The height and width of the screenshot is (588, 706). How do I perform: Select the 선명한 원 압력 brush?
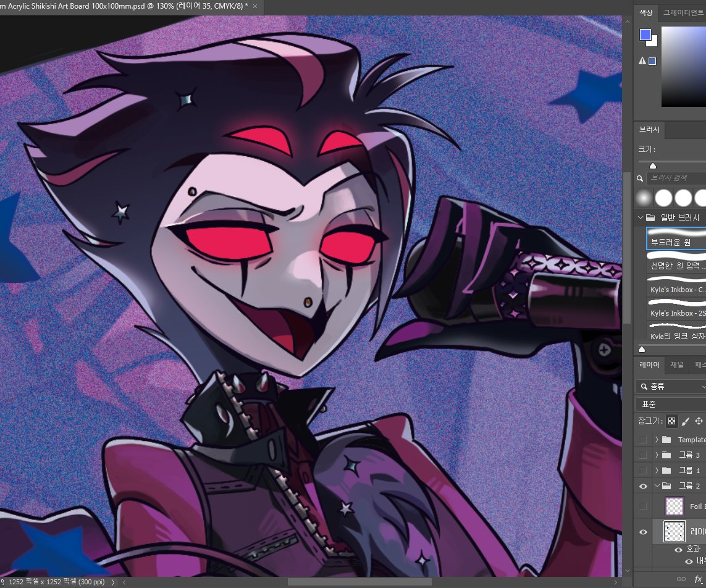pyautogui.click(x=676, y=262)
